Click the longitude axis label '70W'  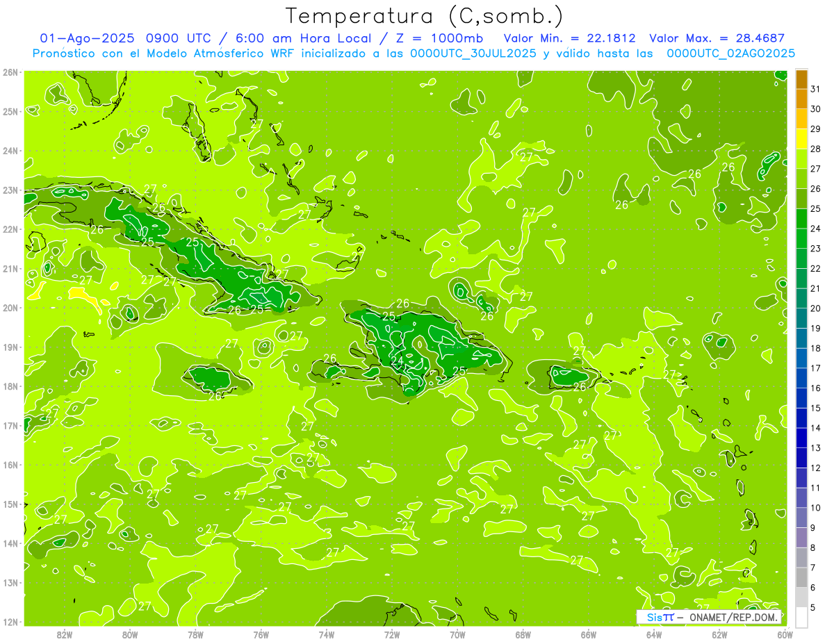457,634
